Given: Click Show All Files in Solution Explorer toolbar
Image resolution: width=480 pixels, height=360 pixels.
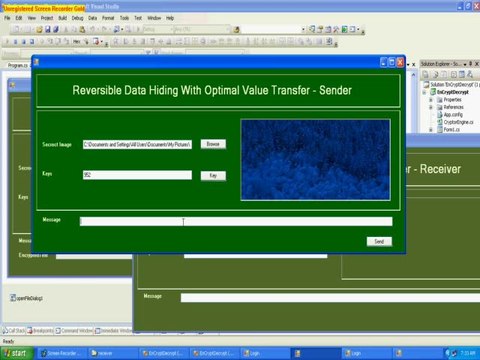Looking at the screenshot, I should click(x=435, y=74).
